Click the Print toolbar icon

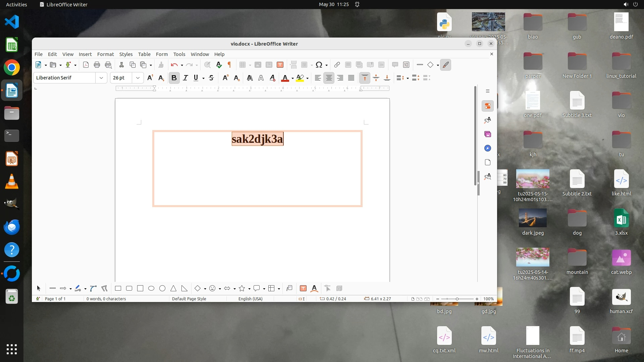coord(97,65)
